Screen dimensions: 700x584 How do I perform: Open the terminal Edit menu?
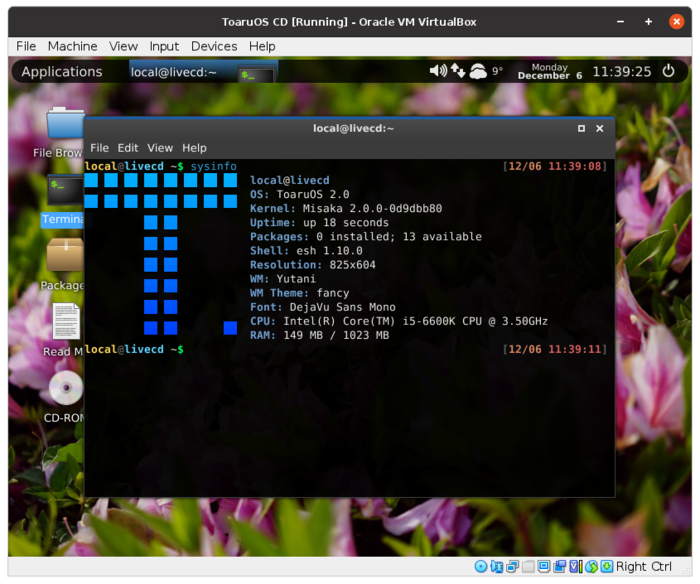click(128, 148)
